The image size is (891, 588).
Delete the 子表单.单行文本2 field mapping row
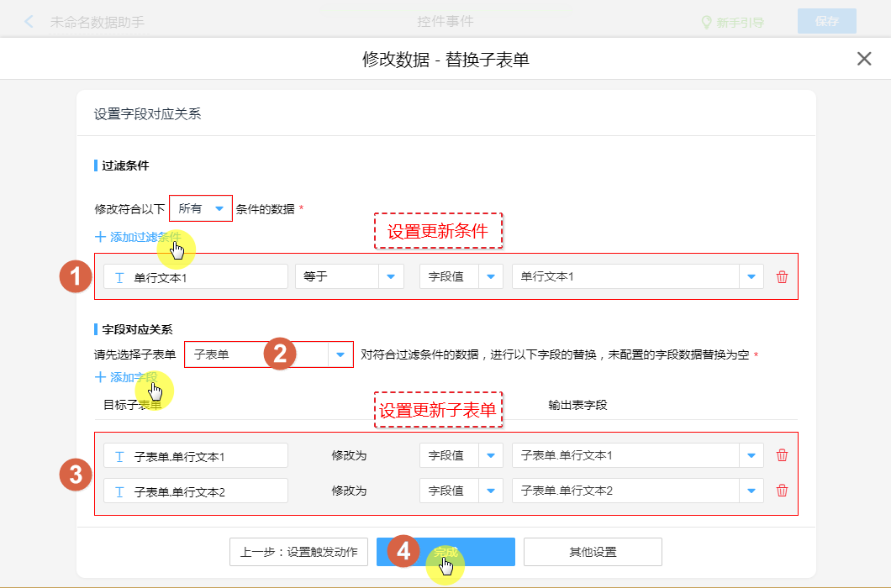[782, 491]
